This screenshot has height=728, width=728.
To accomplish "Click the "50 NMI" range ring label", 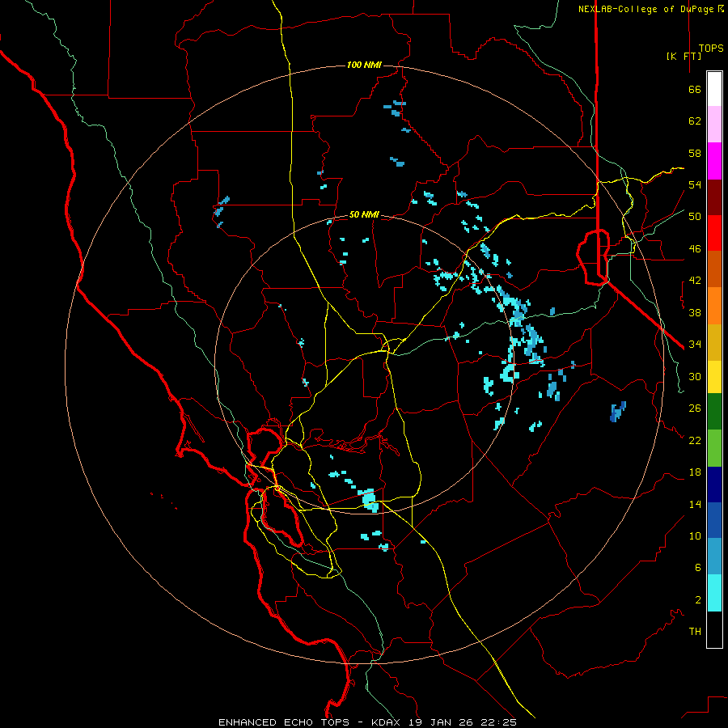I will 364,214.
